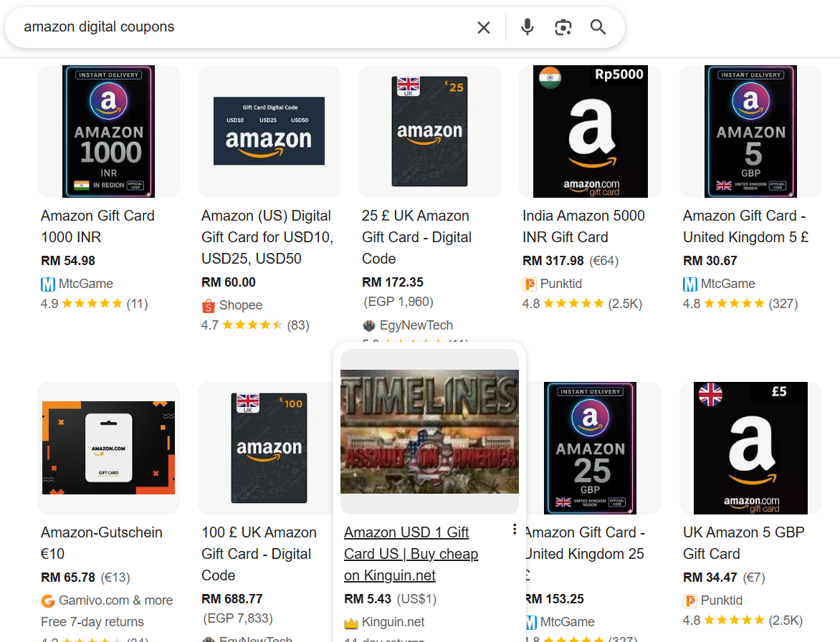The height and width of the screenshot is (642, 840).
Task: Click the Timelines game preview image
Action: pyautogui.click(x=429, y=430)
